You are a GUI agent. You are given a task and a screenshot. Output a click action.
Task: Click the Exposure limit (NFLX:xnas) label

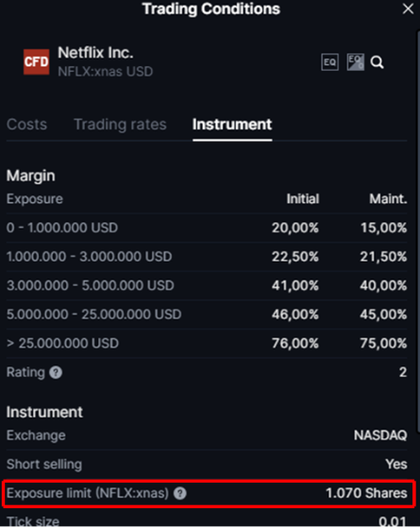point(88,493)
